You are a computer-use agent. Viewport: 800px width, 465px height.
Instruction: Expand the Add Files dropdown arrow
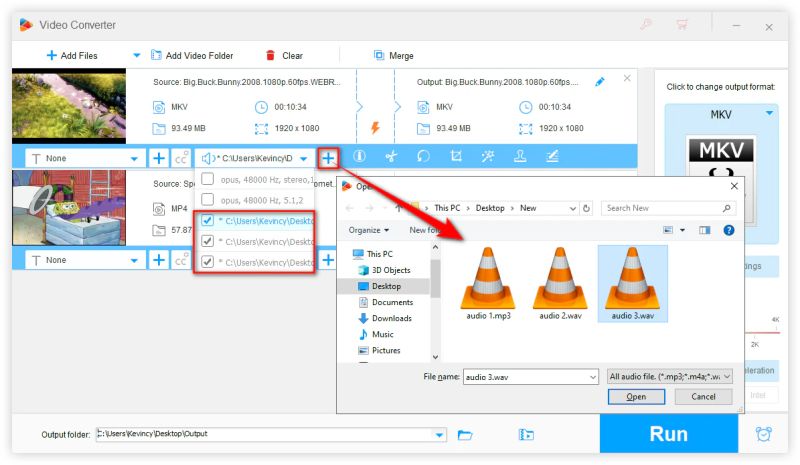[136, 55]
